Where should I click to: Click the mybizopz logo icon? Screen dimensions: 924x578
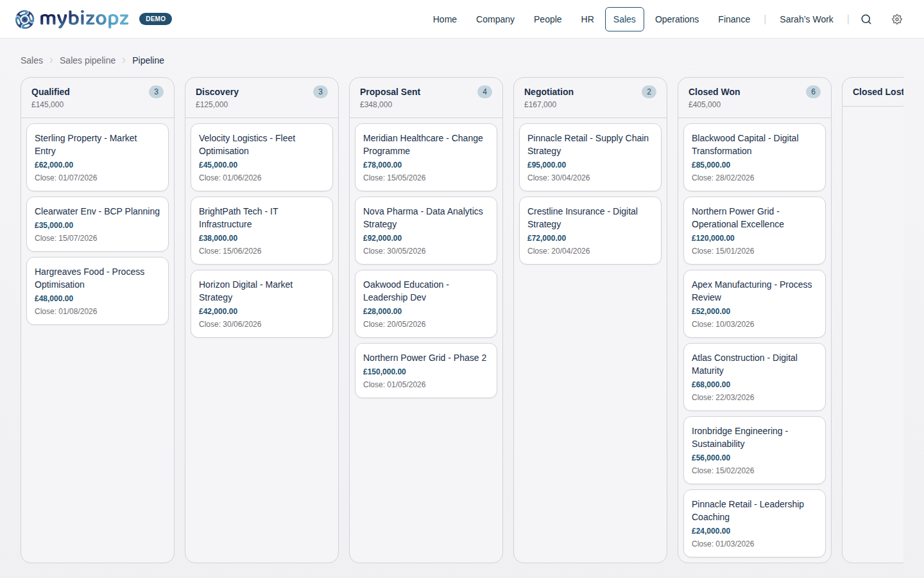tap(24, 19)
